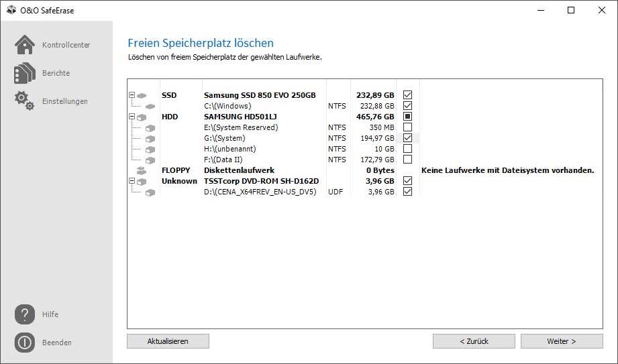
Task: Choose Beenden in the sidebar
Action: pos(57,343)
